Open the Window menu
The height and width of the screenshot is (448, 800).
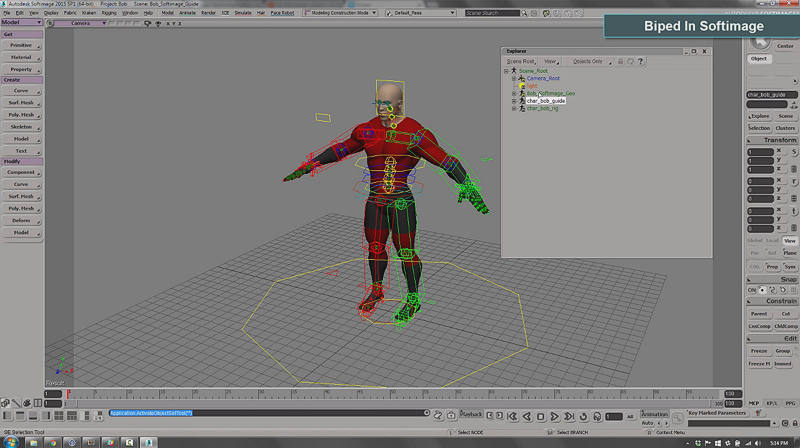click(130, 13)
